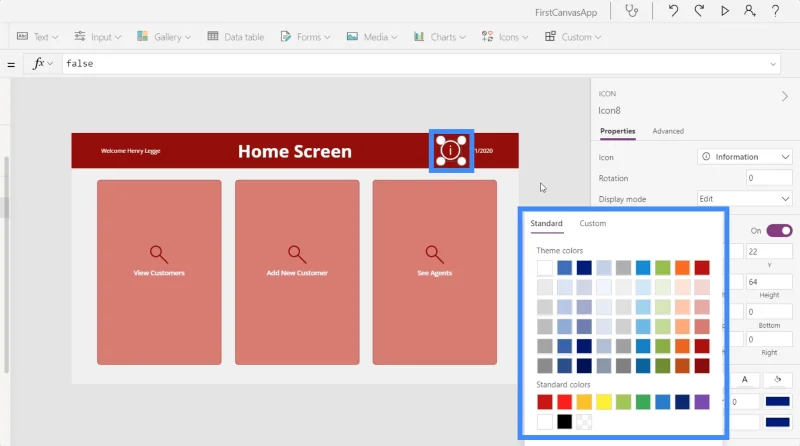
Task: Open the Gallery insert menu
Action: point(164,37)
